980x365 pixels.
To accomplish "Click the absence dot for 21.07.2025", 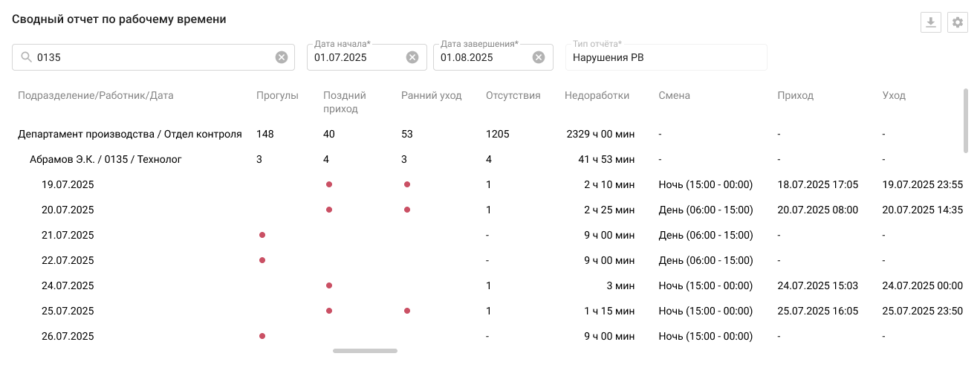I will [262, 235].
